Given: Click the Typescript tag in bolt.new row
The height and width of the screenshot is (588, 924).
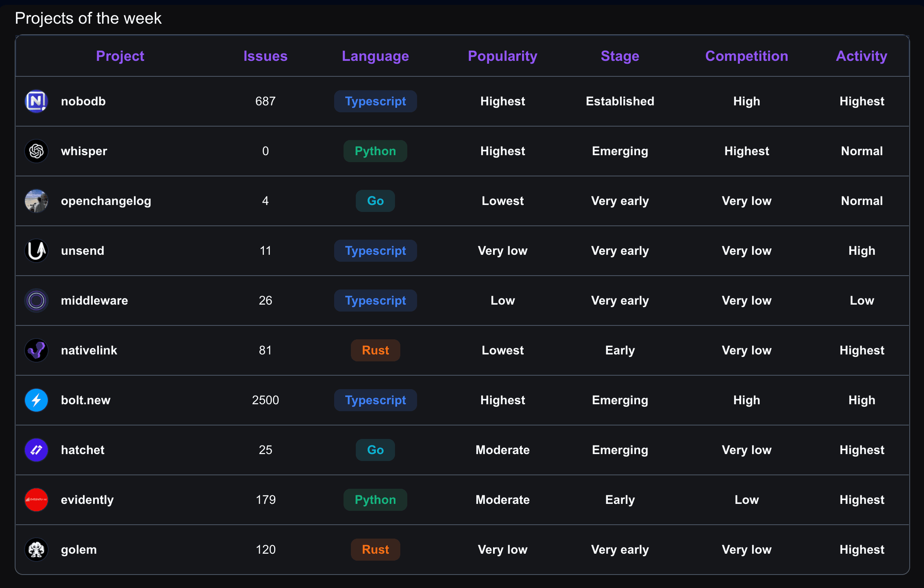Looking at the screenshot, I should click(x=375, y=400).
